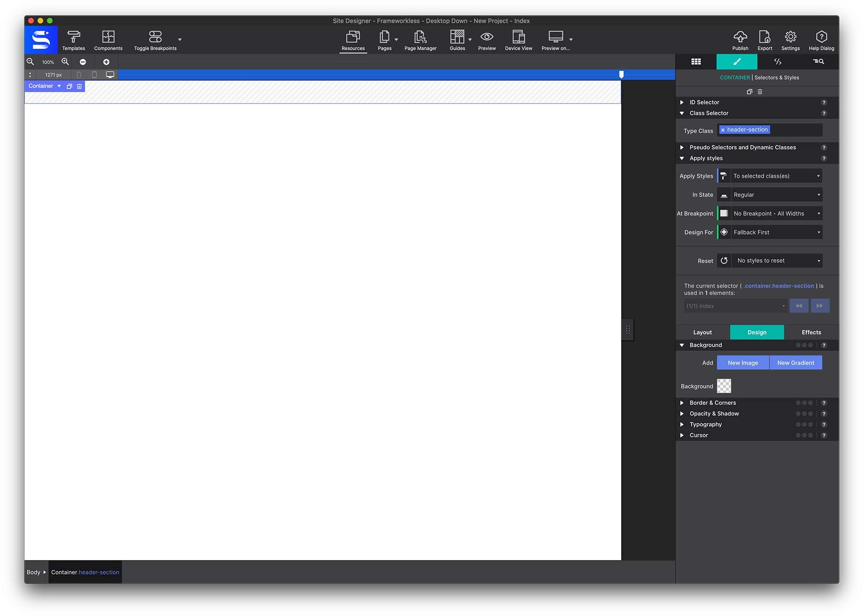Open the Resources panel
864x616 pixels.
coord(353,40)
